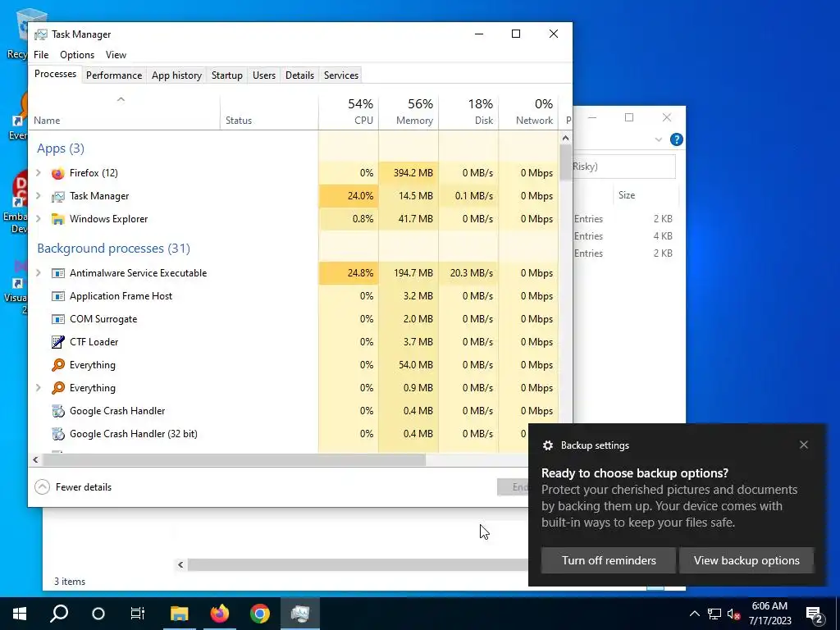Expand the Firefox process group
The height and width of the screenshot is (630, 840).
pyautogui.click(x=38, y=172)
